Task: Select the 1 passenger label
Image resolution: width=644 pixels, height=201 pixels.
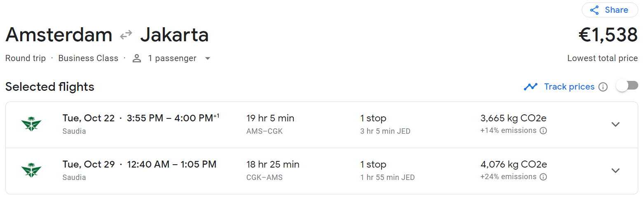Action: (172, 58)
